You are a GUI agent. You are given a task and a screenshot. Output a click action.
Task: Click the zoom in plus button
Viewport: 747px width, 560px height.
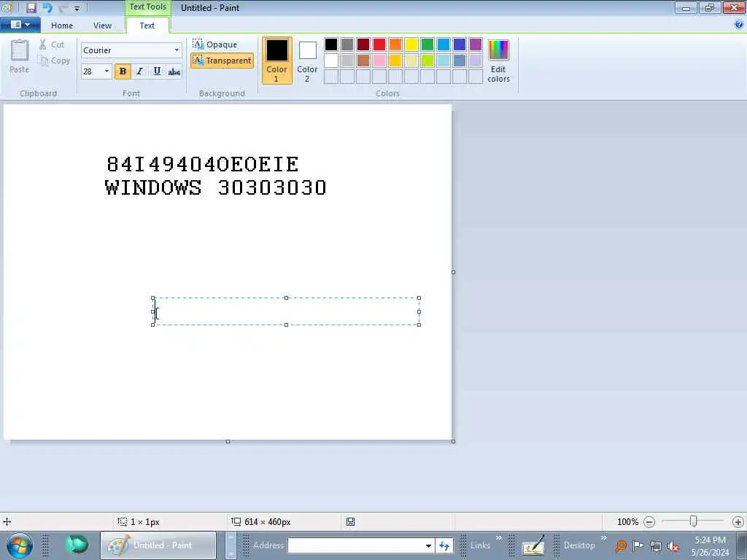coord(738,522)
